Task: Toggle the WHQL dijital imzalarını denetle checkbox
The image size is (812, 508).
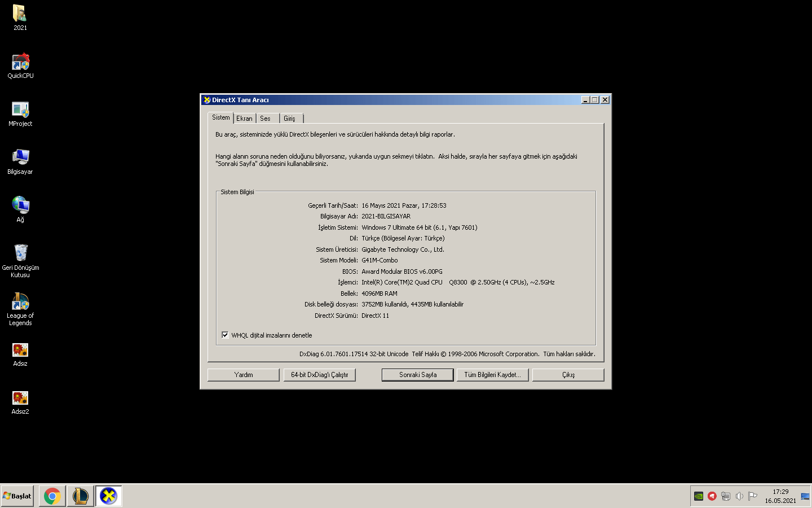Action: [225, 335]
